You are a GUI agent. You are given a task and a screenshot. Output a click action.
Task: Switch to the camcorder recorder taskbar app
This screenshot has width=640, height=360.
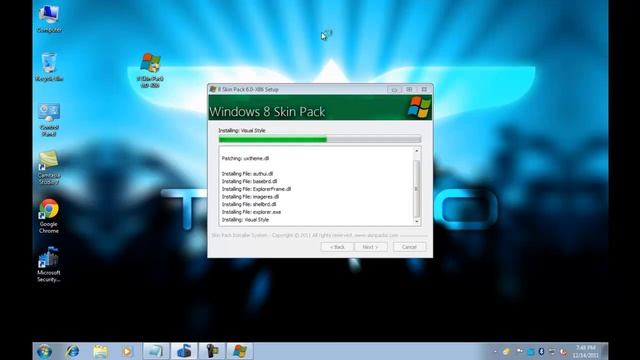tap(211, 351)
